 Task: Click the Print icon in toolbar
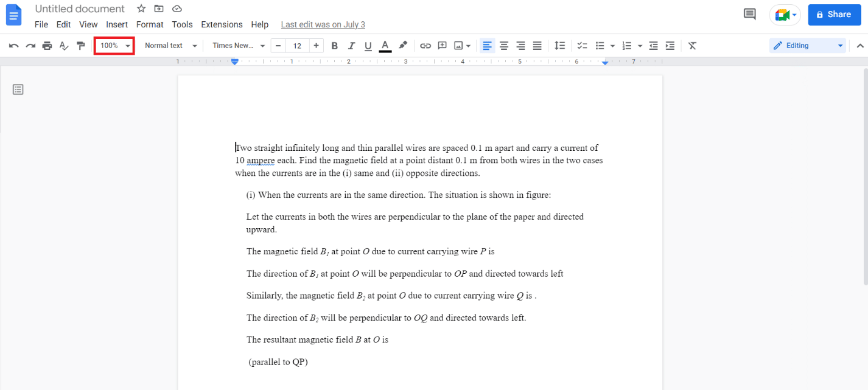click(47, 46)
